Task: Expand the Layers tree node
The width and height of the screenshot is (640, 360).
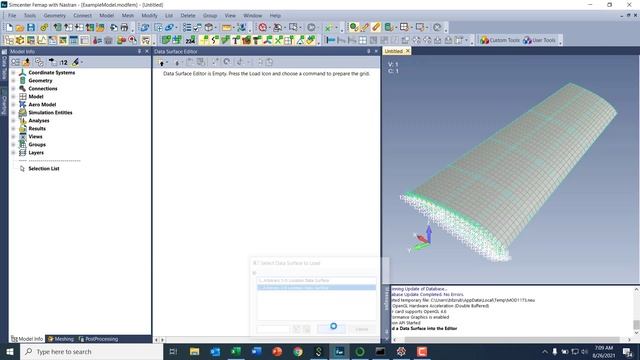Action: click(13, 153)
